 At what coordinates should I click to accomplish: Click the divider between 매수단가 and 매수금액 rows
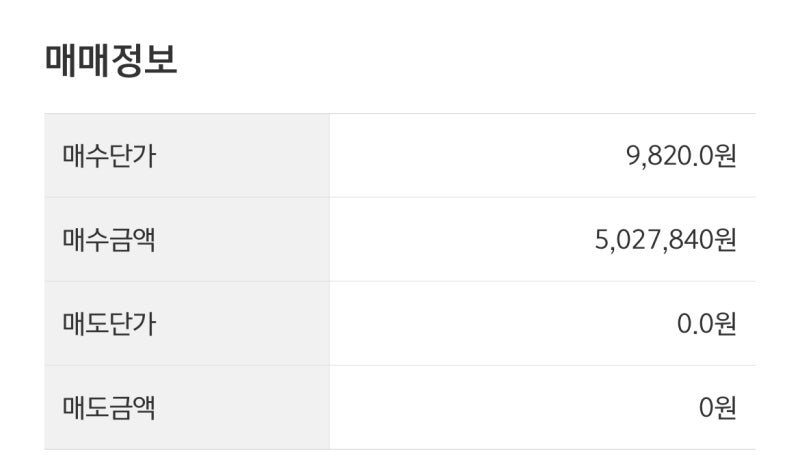point(400,197)
